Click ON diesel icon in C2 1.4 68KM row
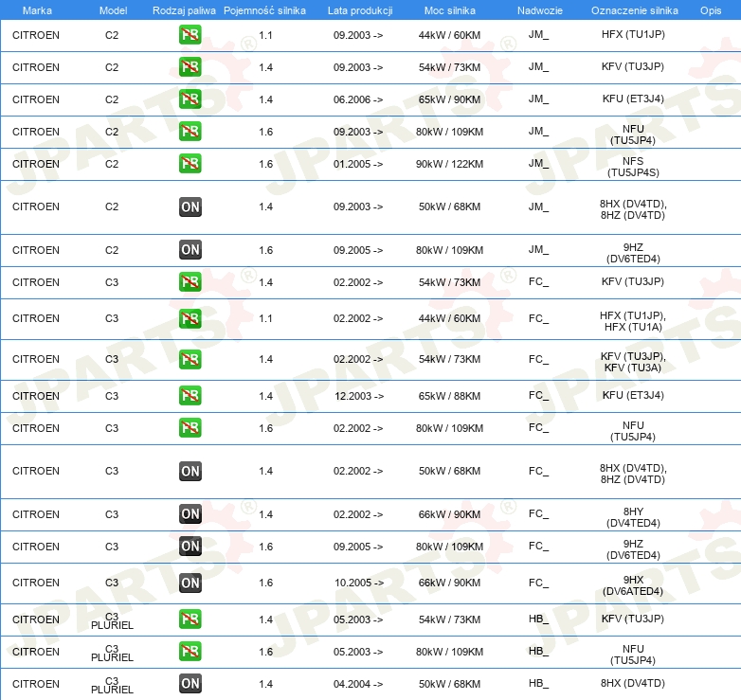 click(190, 206)
